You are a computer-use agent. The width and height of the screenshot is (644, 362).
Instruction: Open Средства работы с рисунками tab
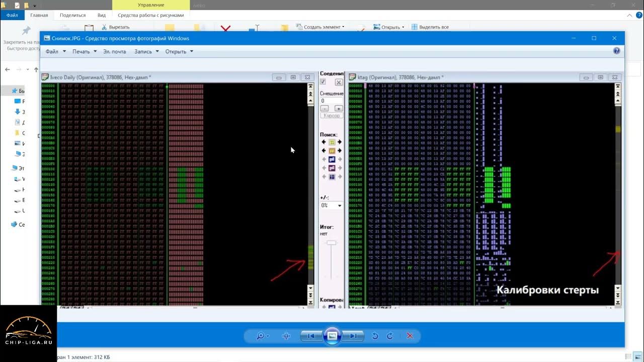coord(151,15)
